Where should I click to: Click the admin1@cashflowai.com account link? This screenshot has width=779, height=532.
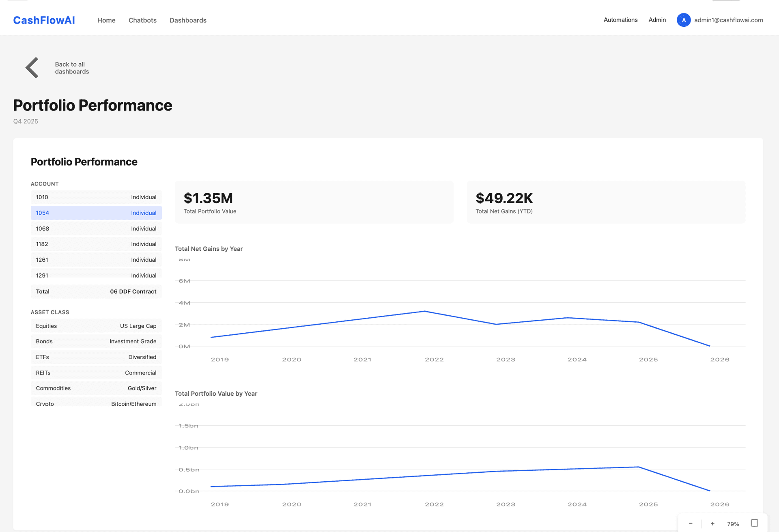coord(728,20)
